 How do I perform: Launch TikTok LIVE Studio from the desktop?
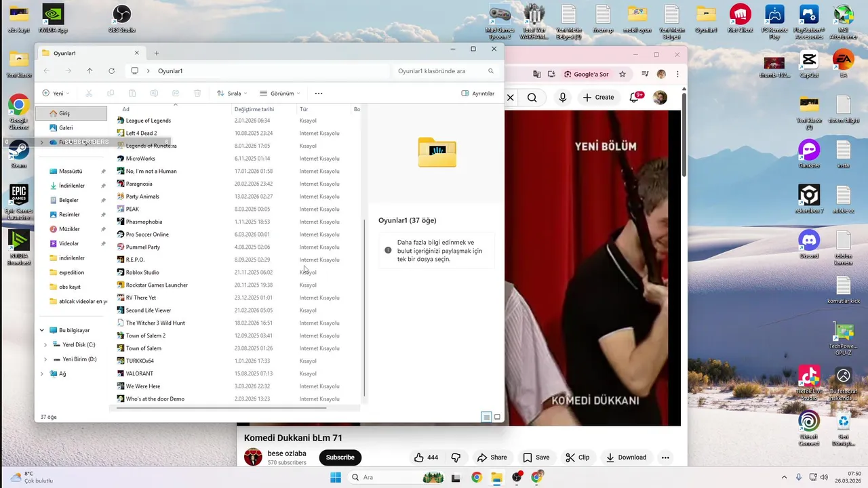[x=809, y=382]
